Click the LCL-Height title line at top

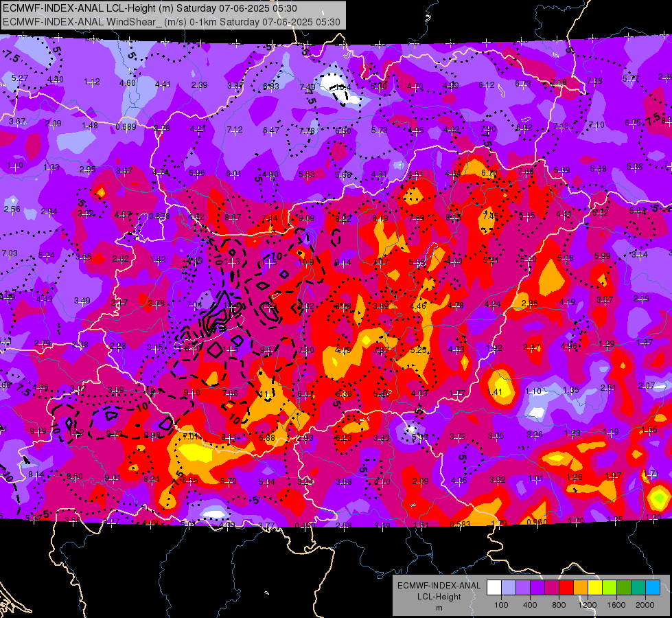150,8
